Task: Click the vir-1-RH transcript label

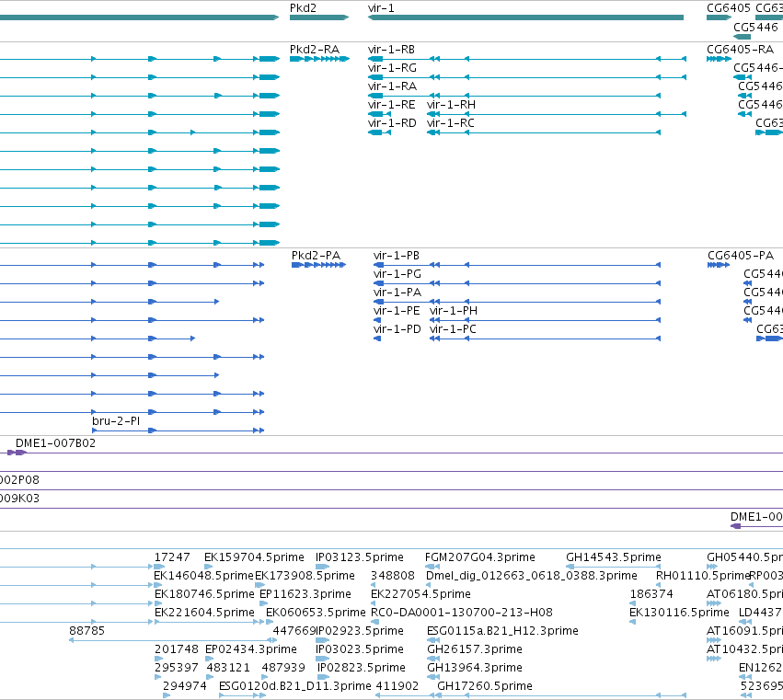Action: click(x=451, y=105)
